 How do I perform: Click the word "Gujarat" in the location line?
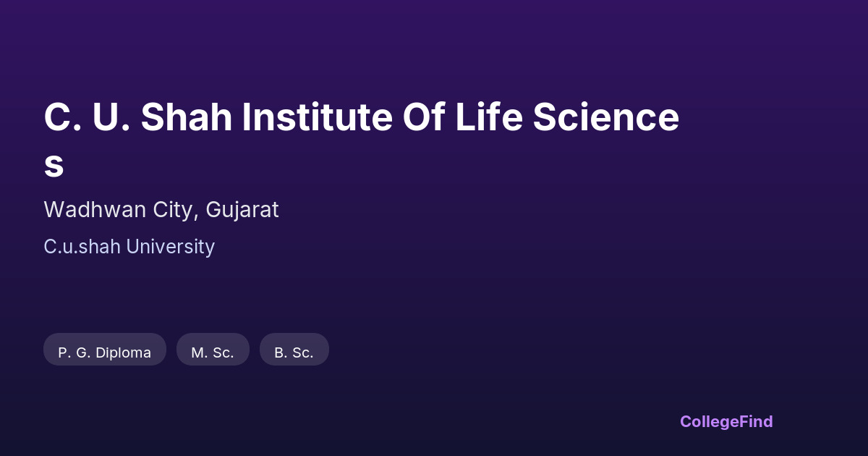(x=242, y=210)
